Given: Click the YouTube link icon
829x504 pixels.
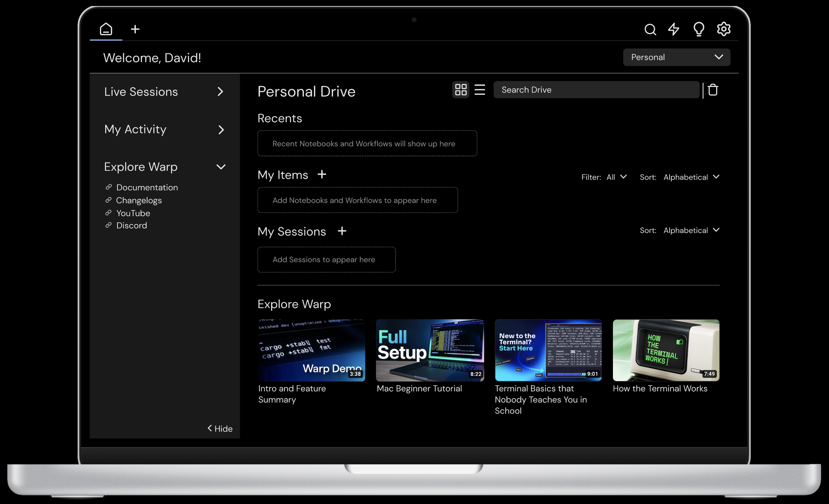Looking at the screenshot, I should pyautogui.click(x=108, y=213).
